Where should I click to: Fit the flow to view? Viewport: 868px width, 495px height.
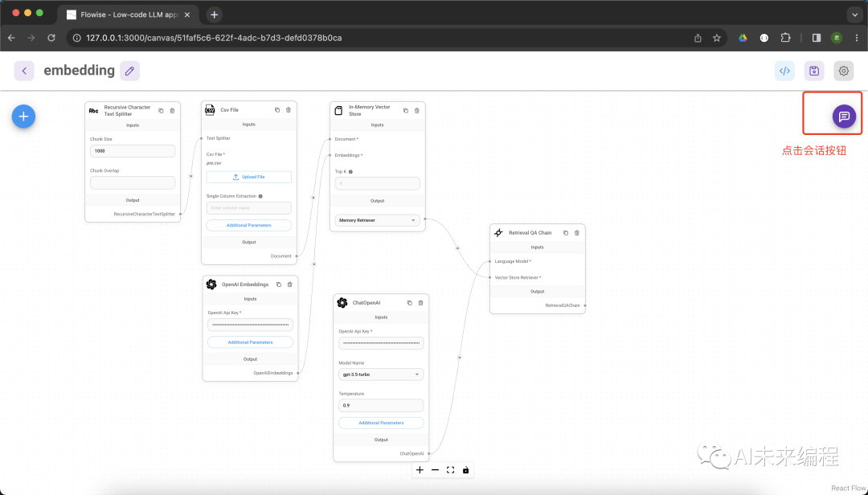click(x=451, y=470)
